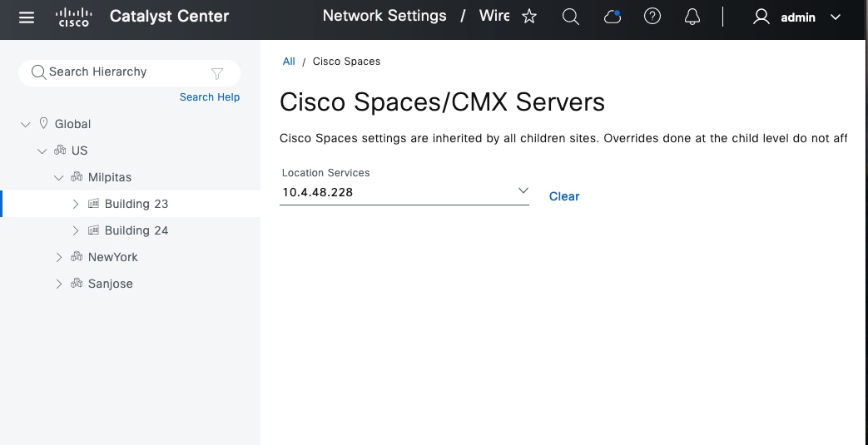Open the help question mark icon
The height and width of the screenshot is (445, 868).
point(652,17)
